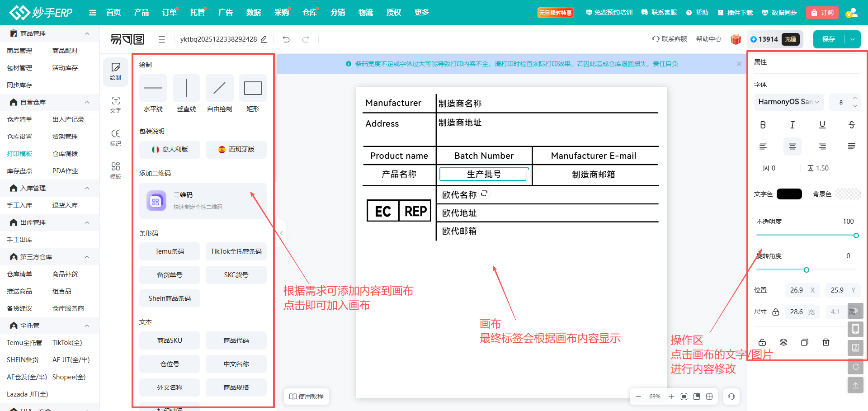Click the headset support icon near zoom bar
The image size is (868, 411).
pos(731,397)
